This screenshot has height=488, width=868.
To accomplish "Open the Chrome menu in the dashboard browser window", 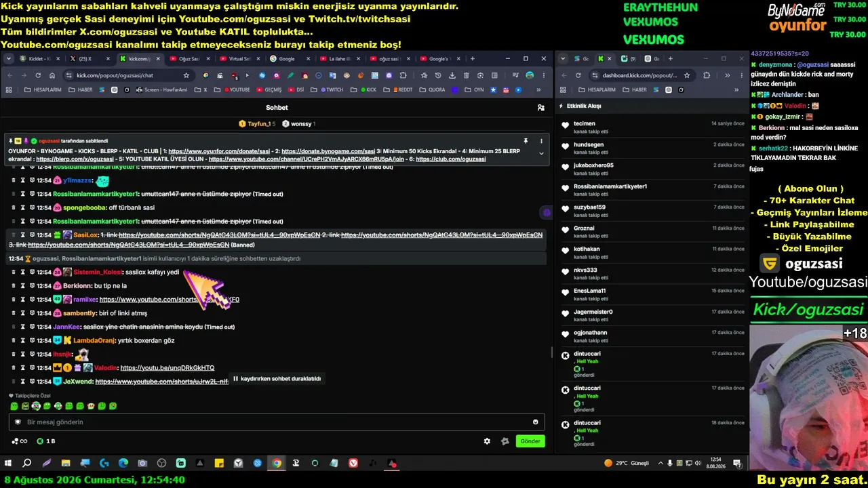I will click(x=741, y=75).
